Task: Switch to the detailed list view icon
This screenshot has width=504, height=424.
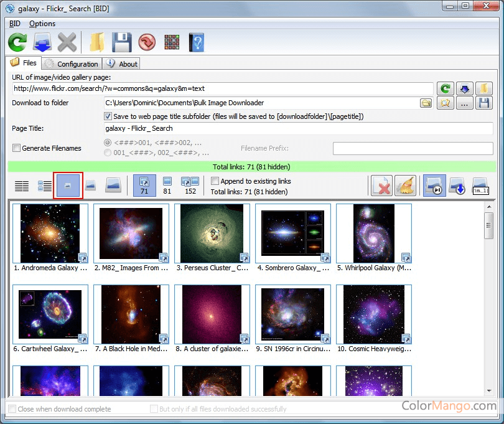Action: 44,186
